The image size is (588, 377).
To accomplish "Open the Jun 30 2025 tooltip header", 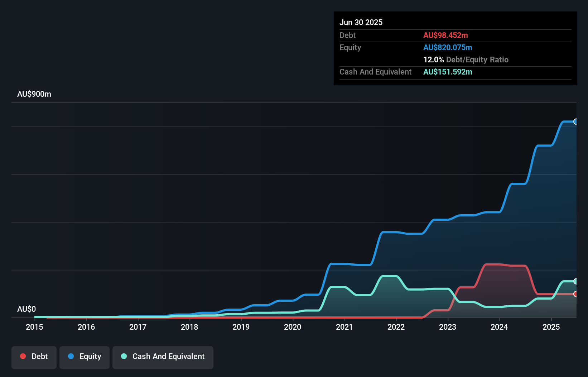I will 361,22.
